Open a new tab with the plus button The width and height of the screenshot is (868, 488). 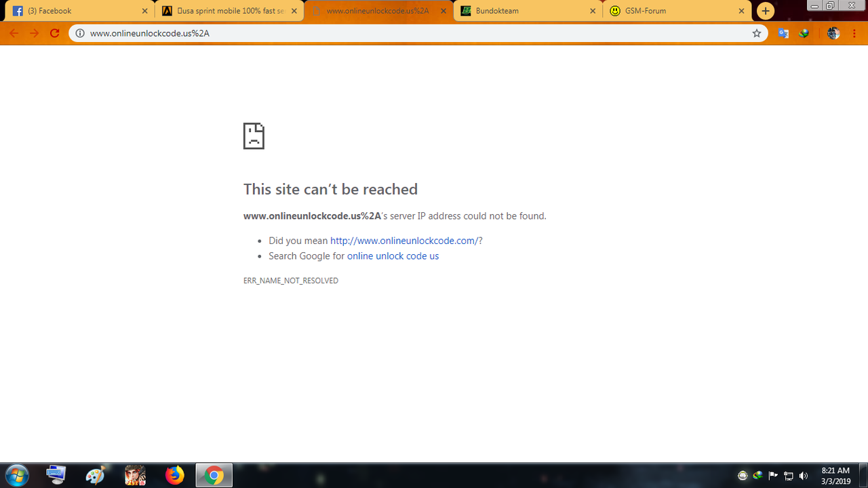click(765, 11)
